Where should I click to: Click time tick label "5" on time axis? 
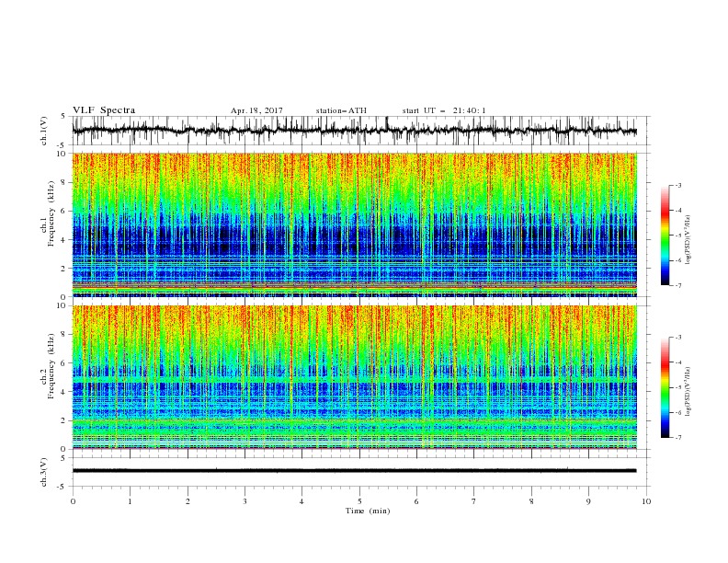coord(359,501)
